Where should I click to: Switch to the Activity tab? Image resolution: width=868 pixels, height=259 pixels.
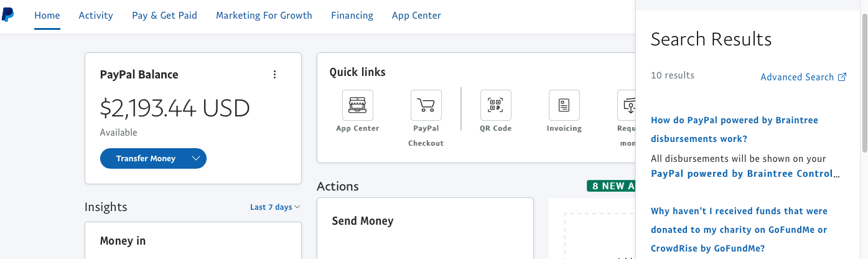96,16
